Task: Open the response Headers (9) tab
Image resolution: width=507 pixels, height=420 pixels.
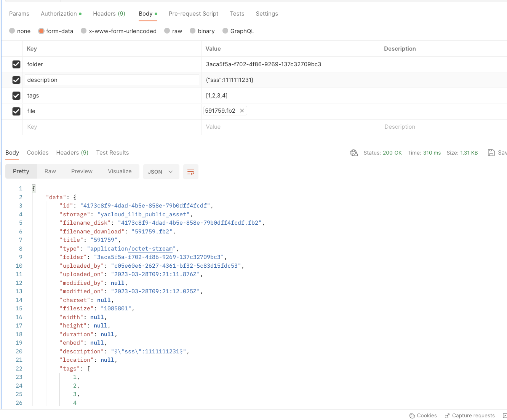Action: pos(72,152)
